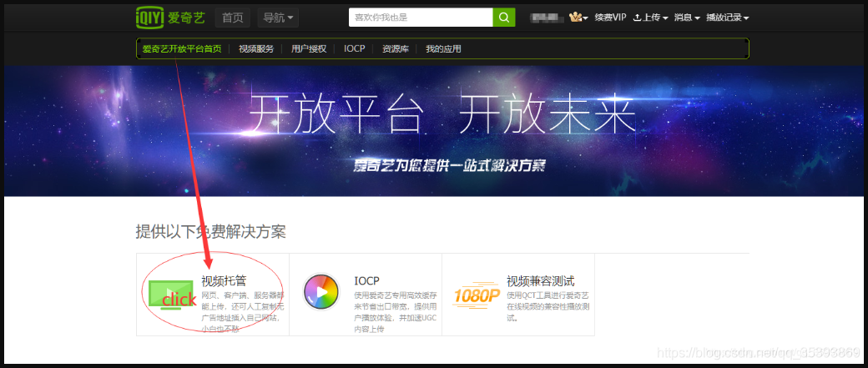Click the 视频托管 title link
Image resolution: width=868 pixels, height=368 pixels.
coord(224,280)
